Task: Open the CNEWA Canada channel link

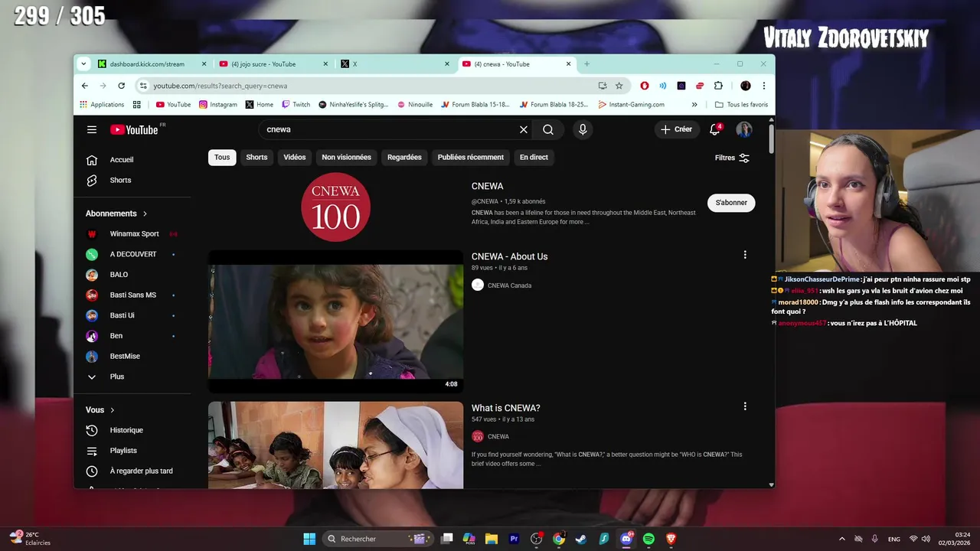Action: (509, 285)
